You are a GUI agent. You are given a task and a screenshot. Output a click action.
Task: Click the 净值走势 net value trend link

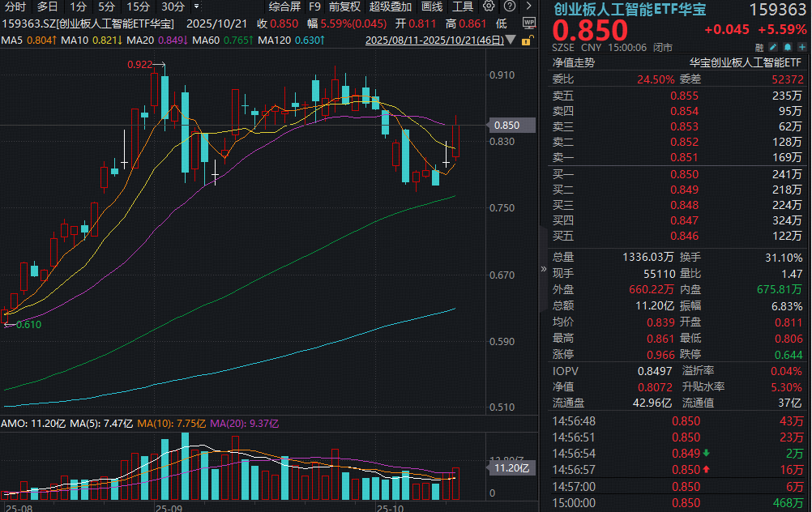pos(574,62)
